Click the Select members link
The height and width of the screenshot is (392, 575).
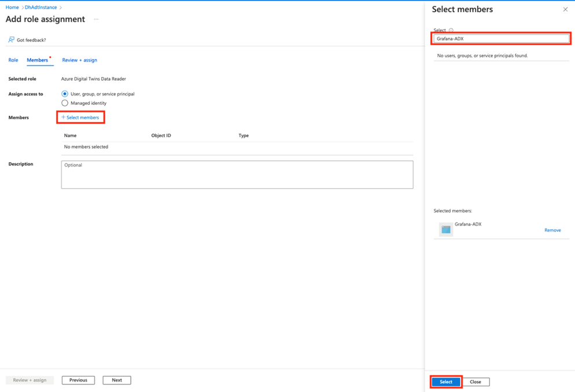point(80,118)
